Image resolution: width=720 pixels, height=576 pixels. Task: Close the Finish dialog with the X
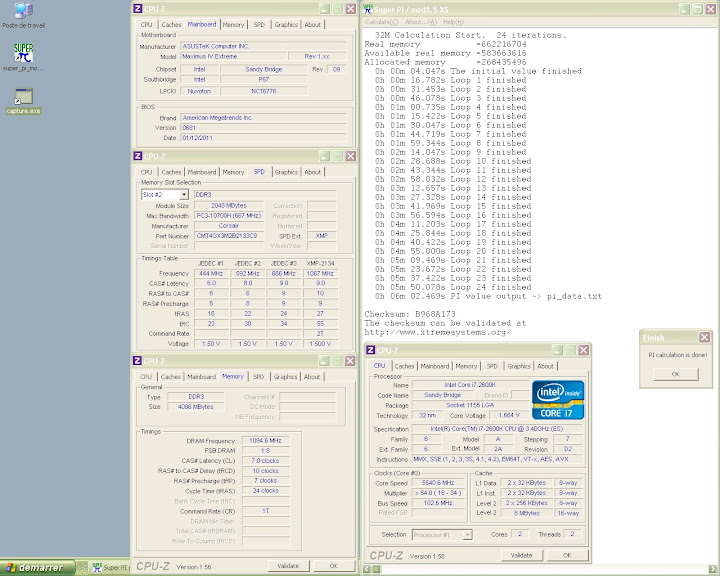click(705, 338)
